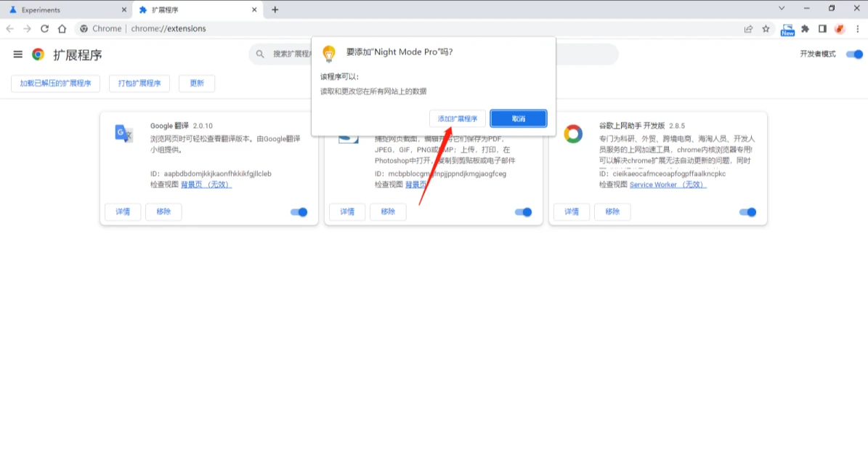Share this page via share icon

748,29
